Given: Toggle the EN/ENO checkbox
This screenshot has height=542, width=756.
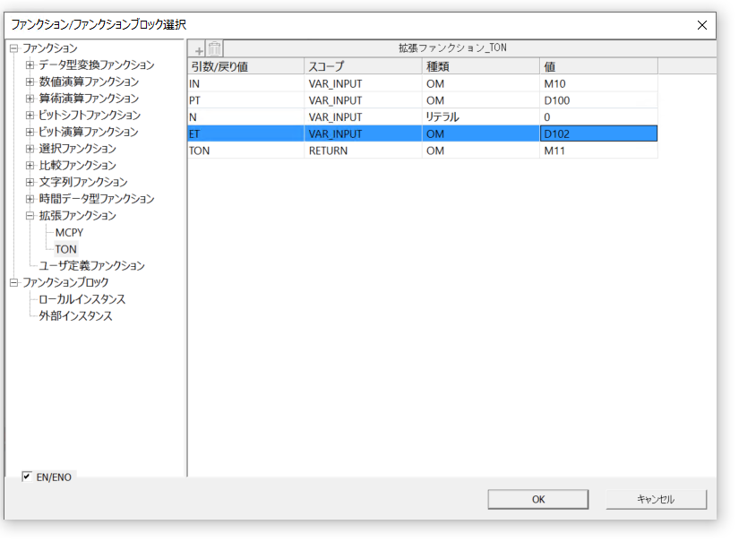Looking at the screenshot, I should point(27,477).
